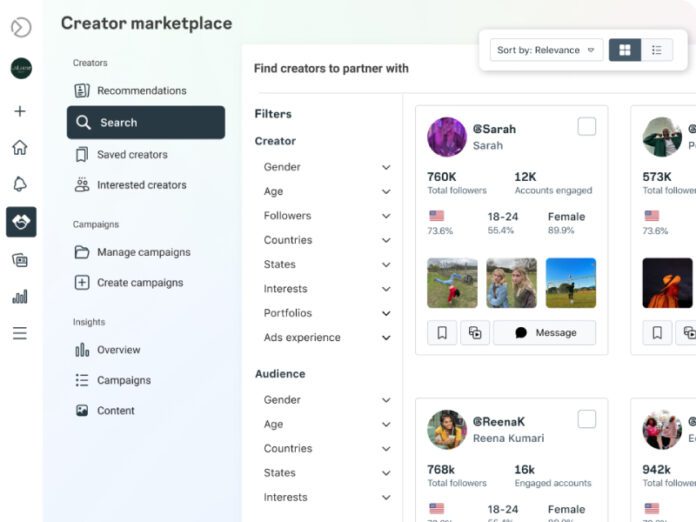Expand the Portfolios filter

tap(386, 313)
